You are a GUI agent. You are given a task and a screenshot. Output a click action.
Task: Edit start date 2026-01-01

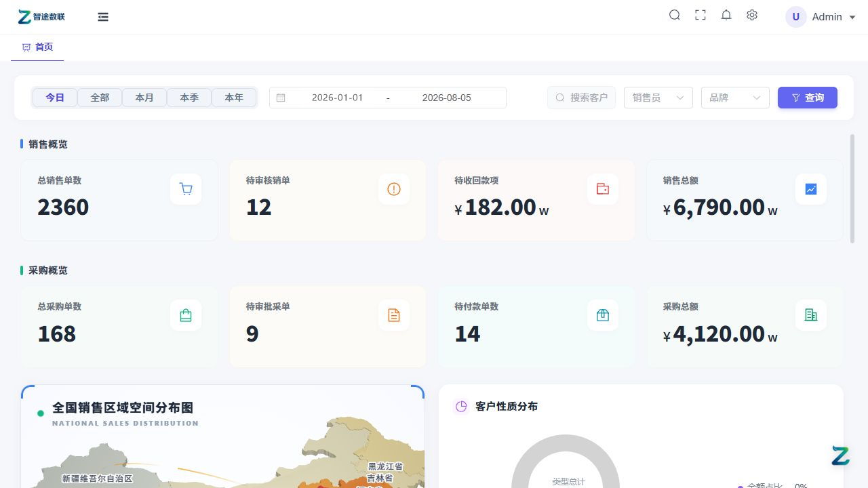coord(337,98)
